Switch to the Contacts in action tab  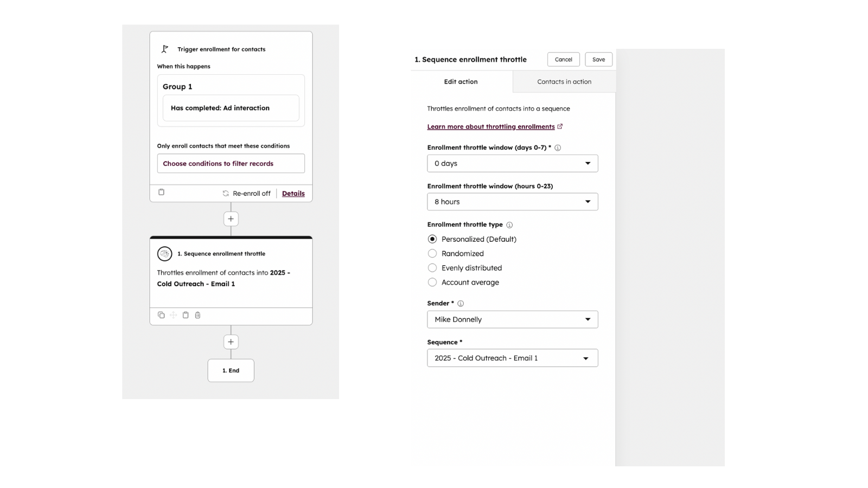tap(564, 81)
